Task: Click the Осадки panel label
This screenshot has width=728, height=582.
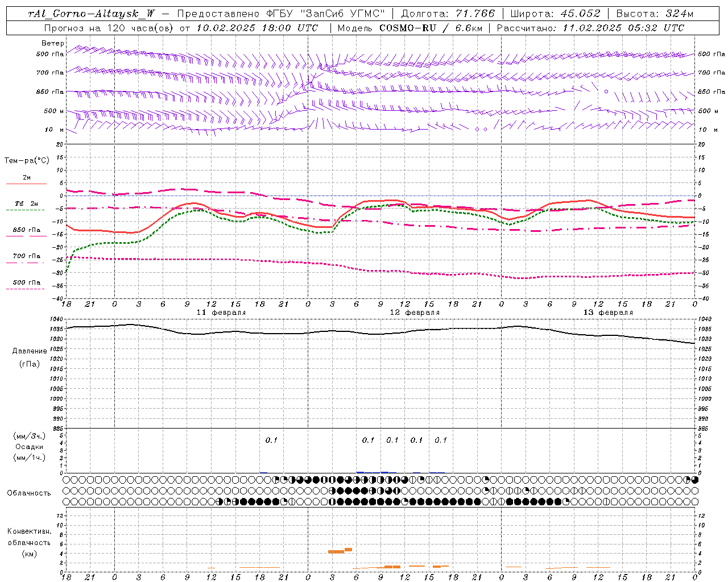Action: tap(30, 447)
